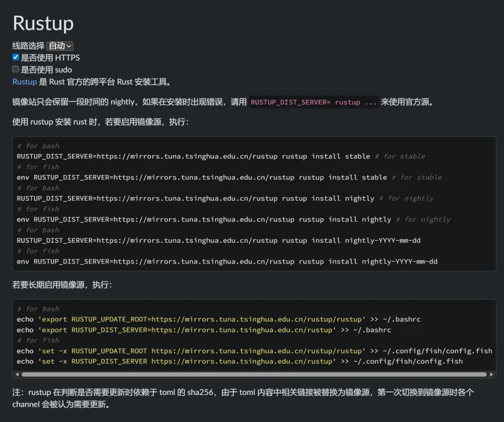The height and width of the screenshot is (422, 504).
Task: Click the bash line installing stable
Action: (x=221, y=156)
